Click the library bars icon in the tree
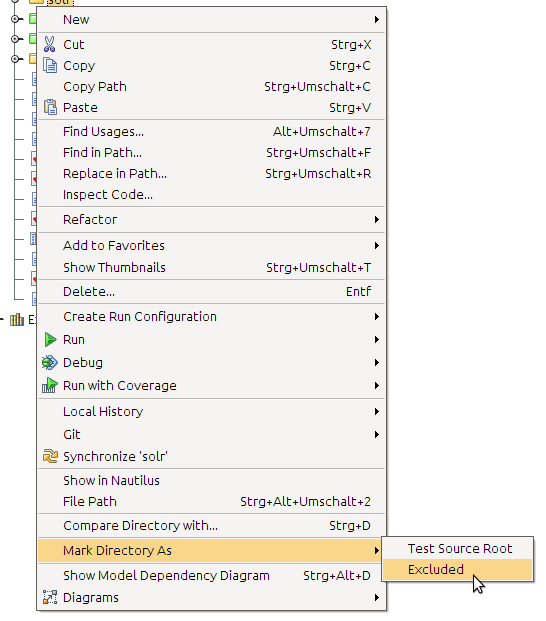The height and width of the screenshot is (621, 546). (17, 319)
